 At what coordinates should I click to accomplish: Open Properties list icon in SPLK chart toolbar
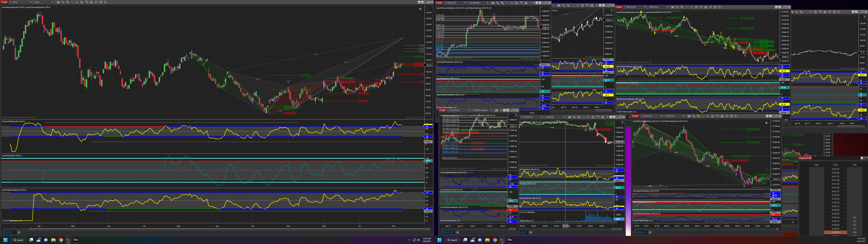(106, 2)
